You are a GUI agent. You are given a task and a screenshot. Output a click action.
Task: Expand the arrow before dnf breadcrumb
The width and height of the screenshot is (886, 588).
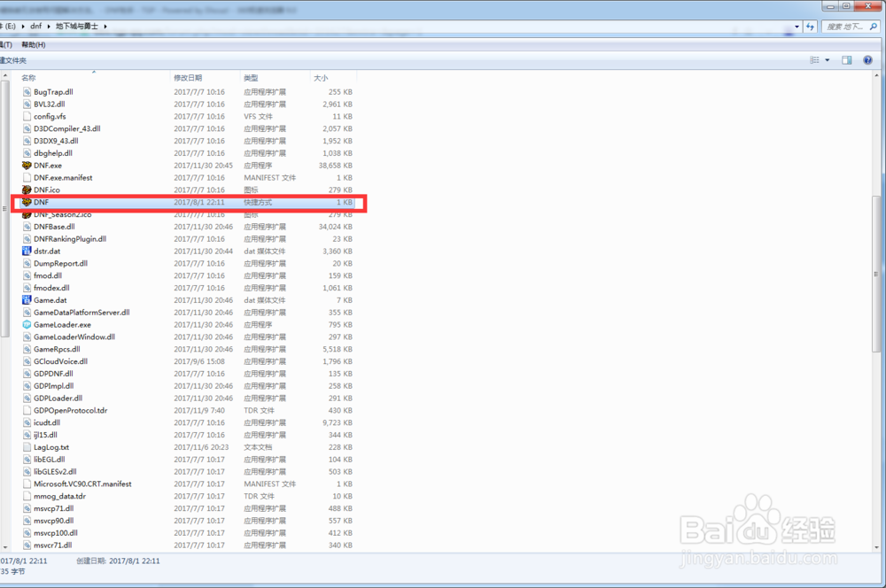point(23,27)
